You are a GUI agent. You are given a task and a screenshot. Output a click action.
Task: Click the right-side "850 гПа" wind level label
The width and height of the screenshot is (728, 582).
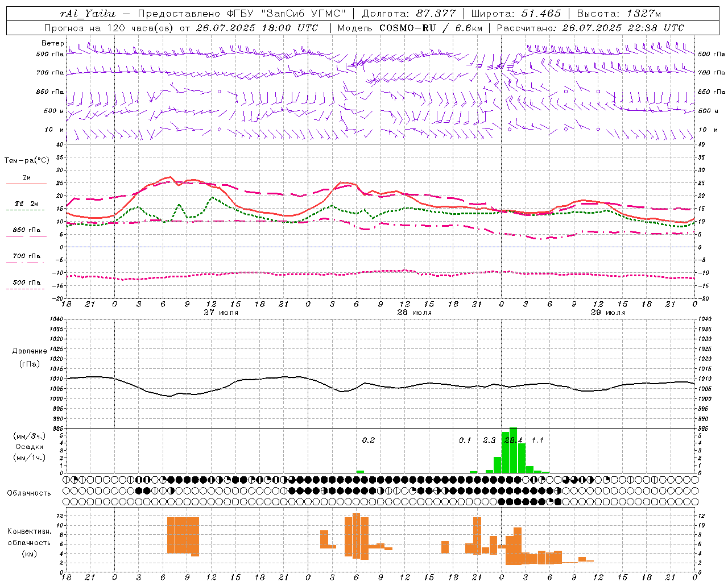coord(712,92)
